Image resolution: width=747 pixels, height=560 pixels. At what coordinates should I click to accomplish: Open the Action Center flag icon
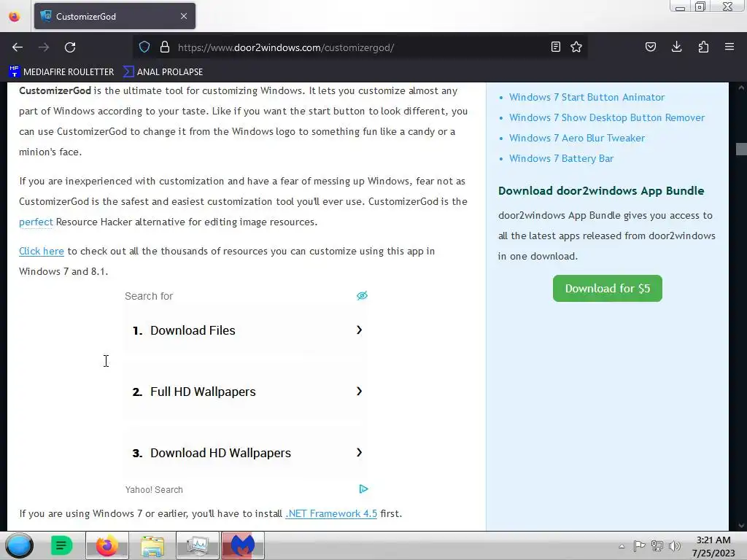[639, 546]
